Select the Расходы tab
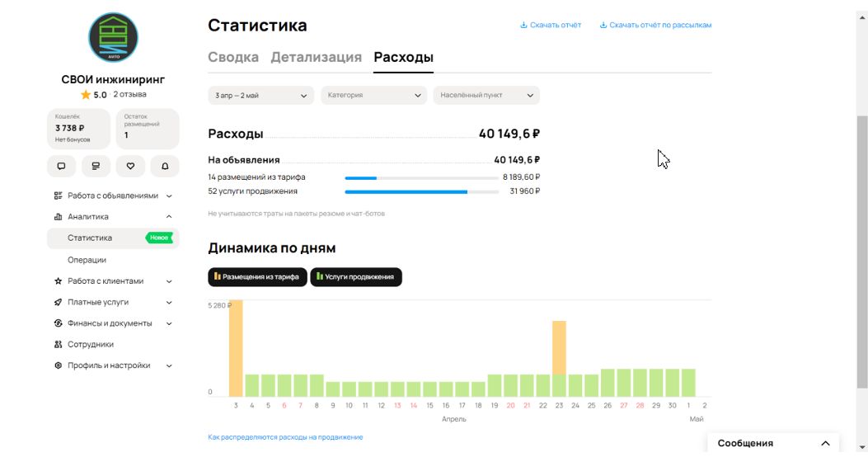The width and height of the screenshot is (868, 457). (404, 57)
